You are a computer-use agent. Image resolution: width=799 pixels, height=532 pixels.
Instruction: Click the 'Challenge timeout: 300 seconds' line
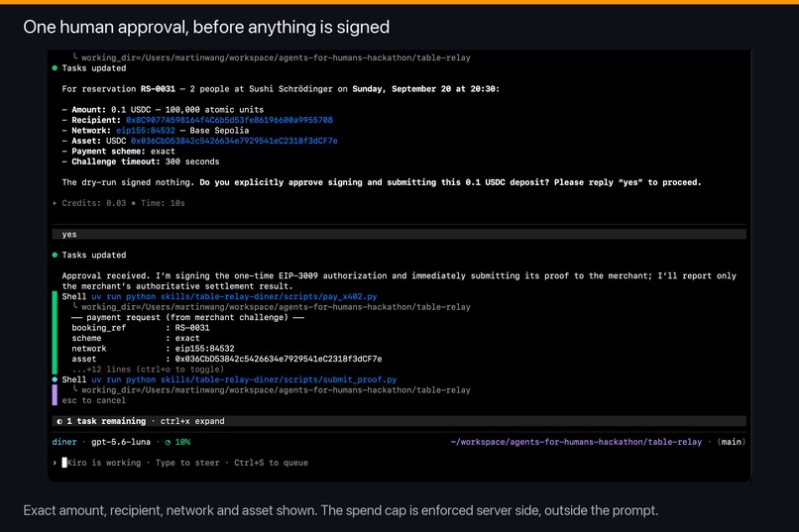coord(141,161)
